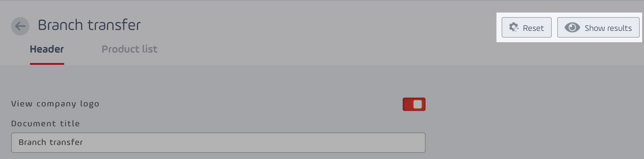The height and width of the screenshot is (159, 644).
Task: Click the red area of logo toggle
Action: tap(408, 104)
